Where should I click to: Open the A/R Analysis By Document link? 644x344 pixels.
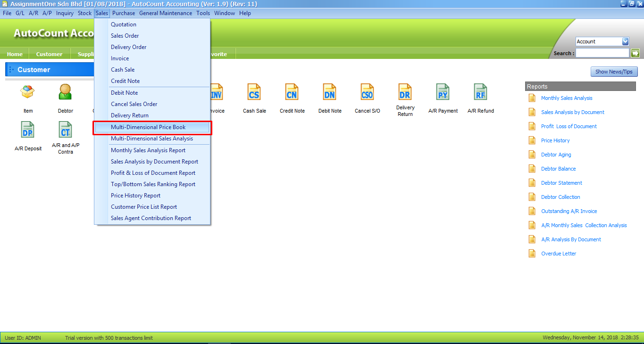(x=571, y=239)
